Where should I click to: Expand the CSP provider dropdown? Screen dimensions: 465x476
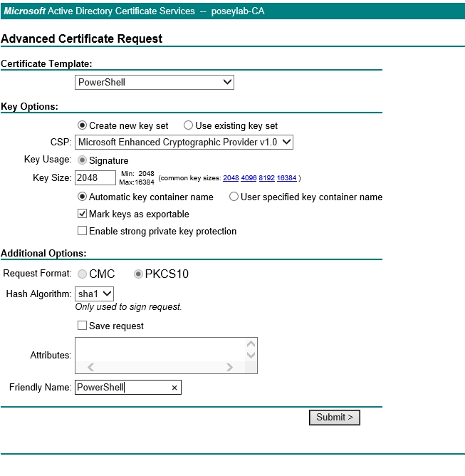(x=184, y=142)
